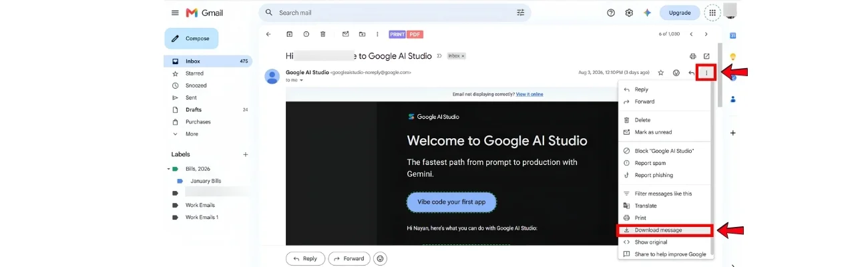Create new label plus icon

[245, 154]
